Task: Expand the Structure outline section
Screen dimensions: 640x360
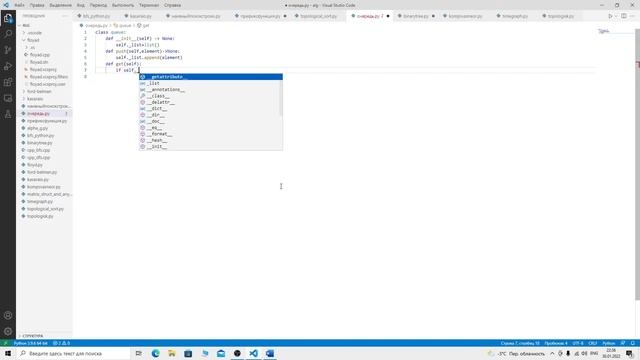Action: tap(31, 336)
